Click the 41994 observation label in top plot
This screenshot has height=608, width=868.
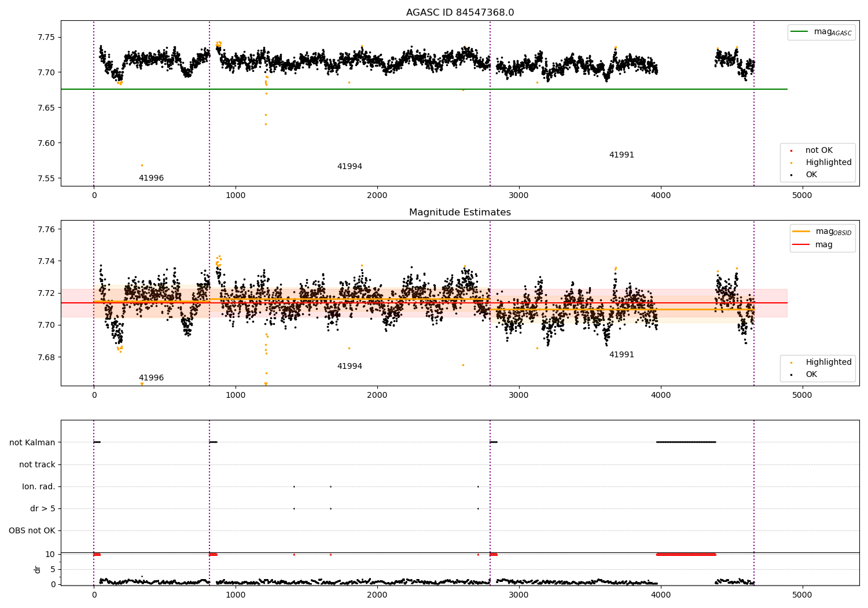pyautogui.click(x=350, y=167)
